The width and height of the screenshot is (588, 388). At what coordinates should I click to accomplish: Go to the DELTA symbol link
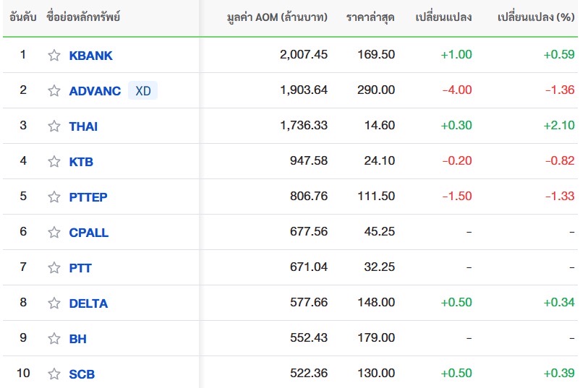[88, 303]
